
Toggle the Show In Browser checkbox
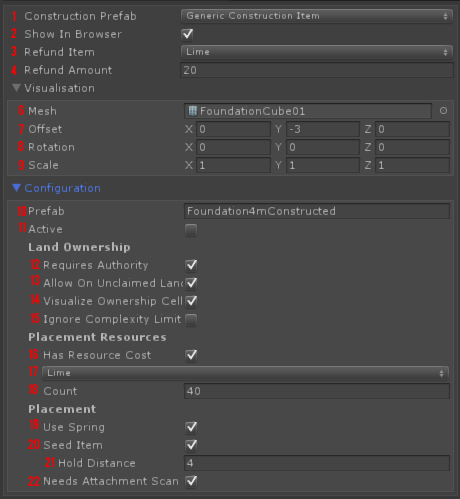187,34
